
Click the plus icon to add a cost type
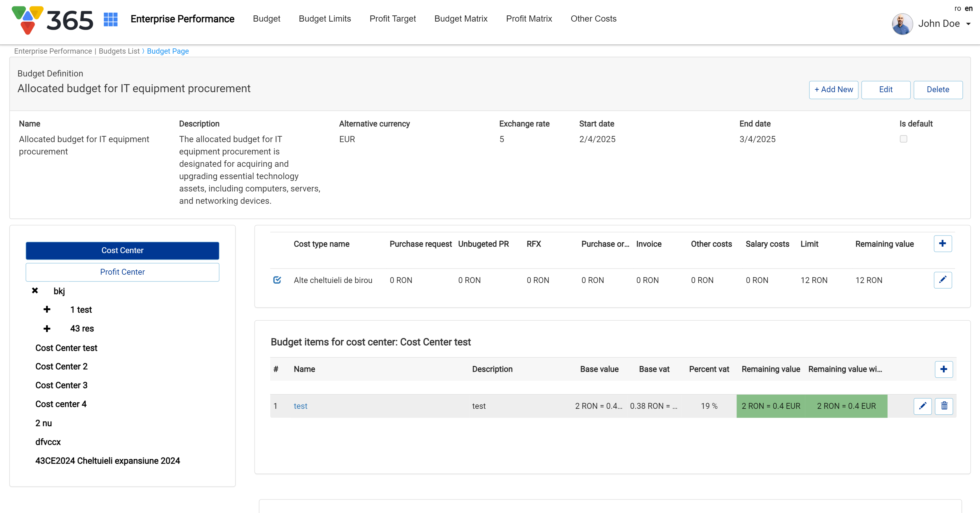click(942, 244)
